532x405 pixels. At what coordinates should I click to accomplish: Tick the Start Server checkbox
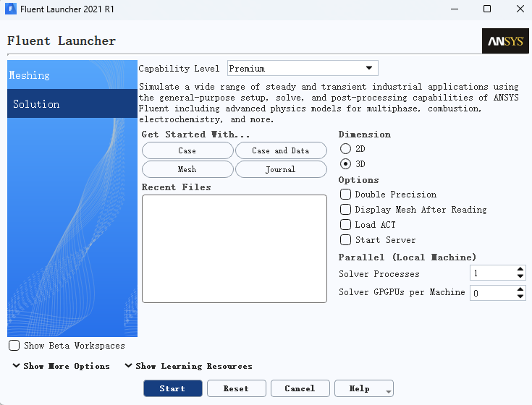click(345, 240)
